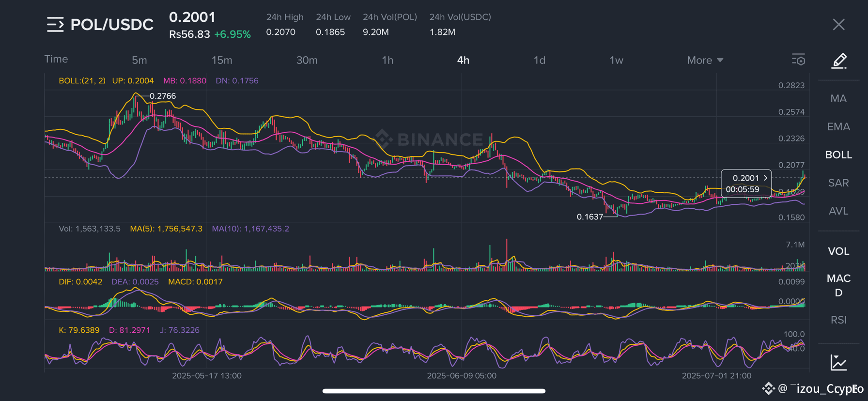Switch to the 1w timeframe

pos(616,60)
